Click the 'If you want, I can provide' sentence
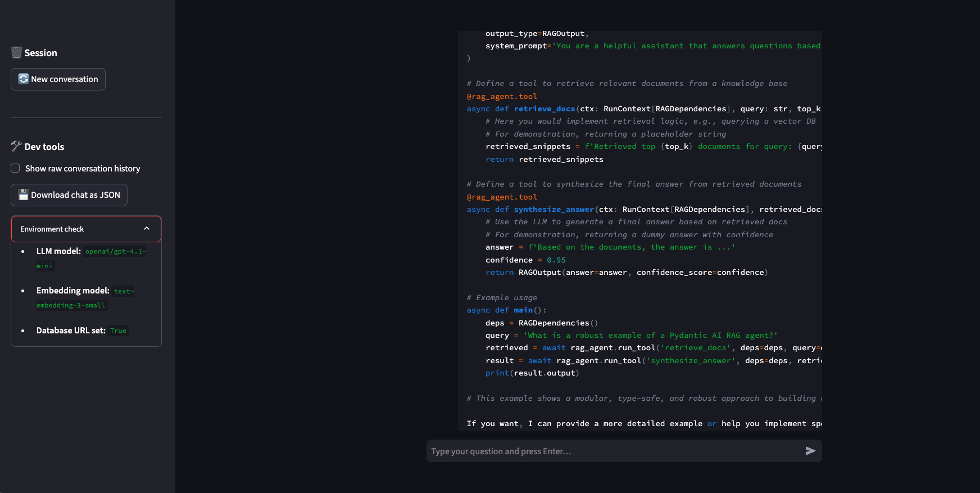The width and height of the screenshot is (980, 493). 644,424
